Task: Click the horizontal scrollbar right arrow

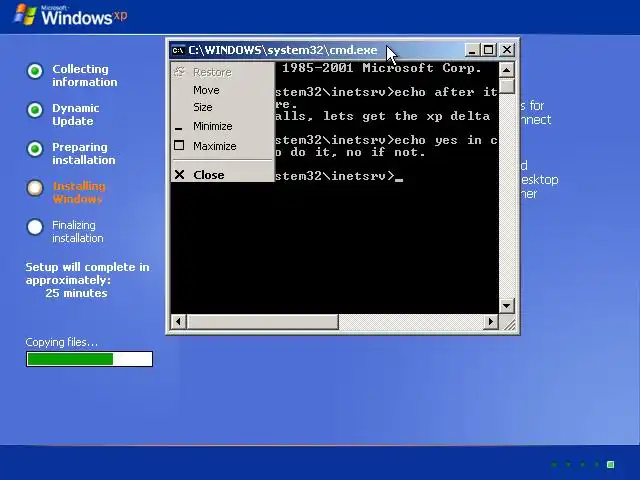Action: click(x=491, y=322)
